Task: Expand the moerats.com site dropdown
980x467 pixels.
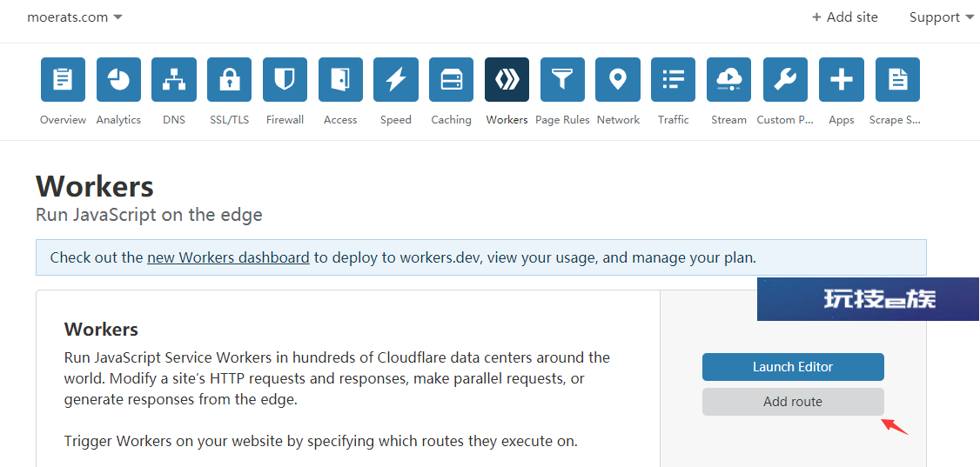Action: point(74,17)
